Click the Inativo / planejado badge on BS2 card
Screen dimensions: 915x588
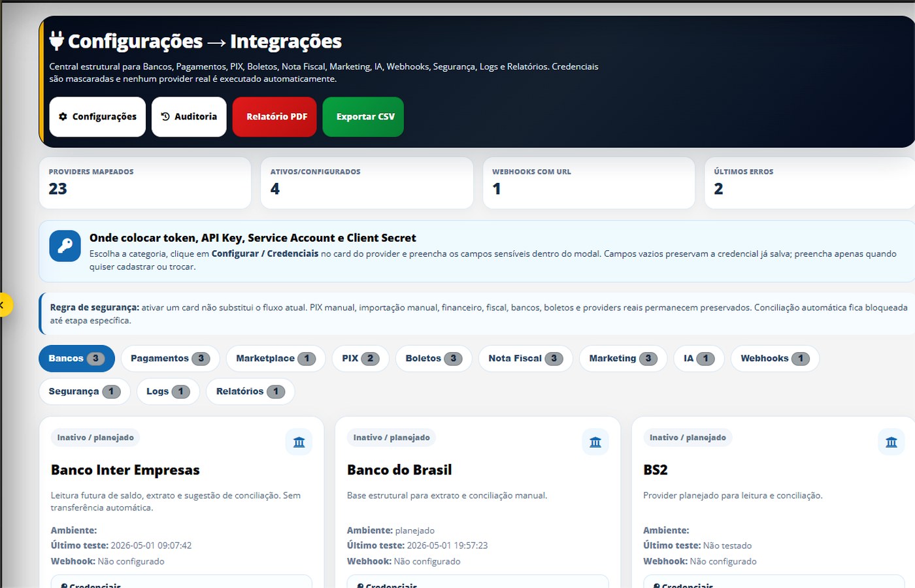688,438
